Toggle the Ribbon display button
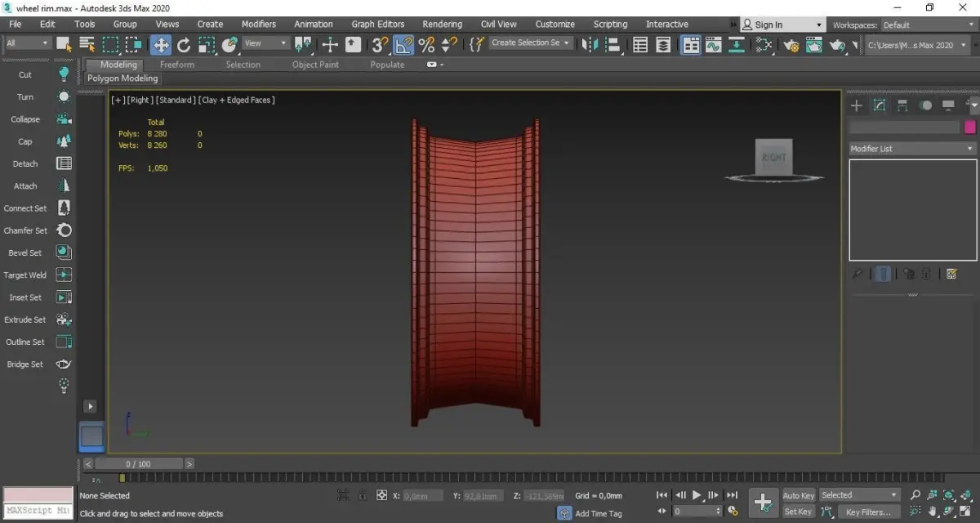This screenshot has width=980, height=523. click(691, 44)
